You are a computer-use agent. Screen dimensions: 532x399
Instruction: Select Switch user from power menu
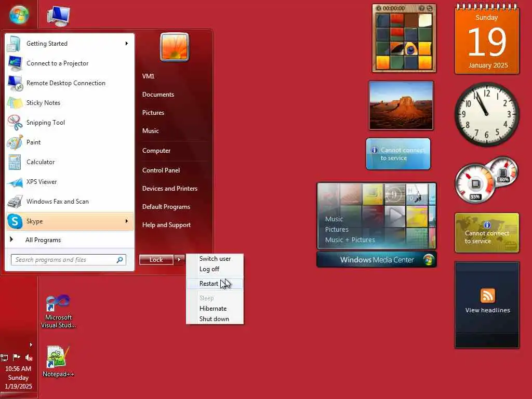tap(215, 259)
